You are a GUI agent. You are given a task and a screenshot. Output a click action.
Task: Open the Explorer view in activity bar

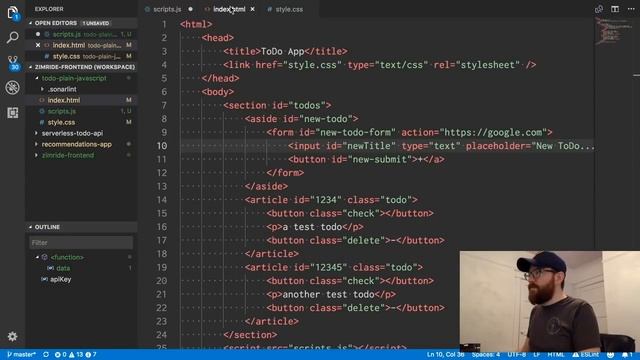12,13
